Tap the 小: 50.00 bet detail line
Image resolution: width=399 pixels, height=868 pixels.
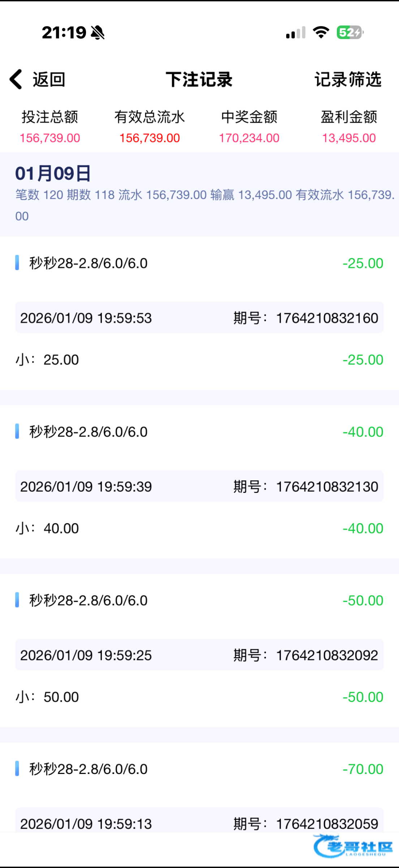click(x=47, y=697)
